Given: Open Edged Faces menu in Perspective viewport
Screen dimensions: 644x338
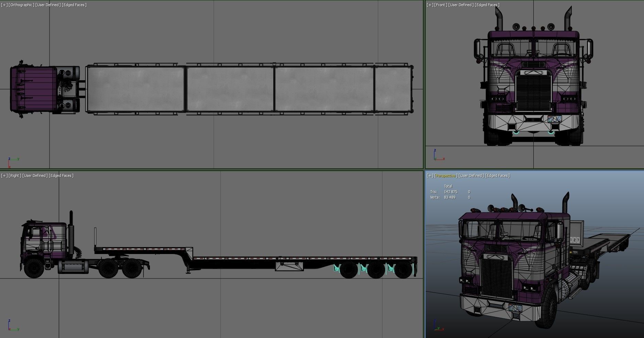Looking at the screenshot, I should point(497,176).
